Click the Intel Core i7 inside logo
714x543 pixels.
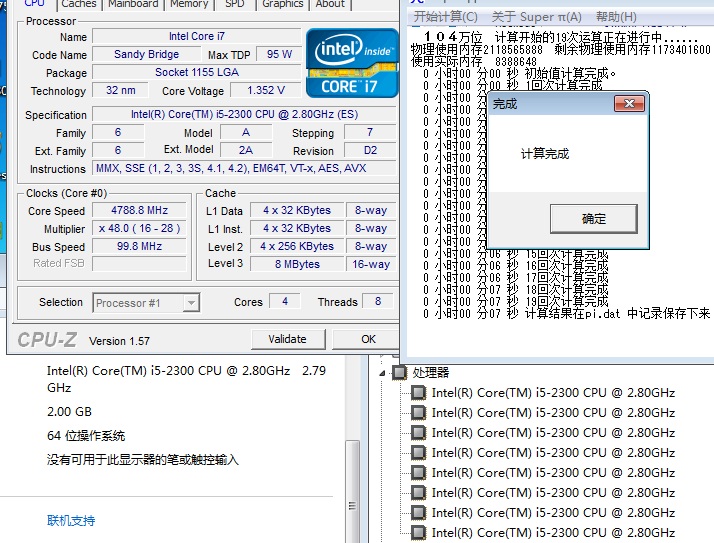(x=352, y=63)
